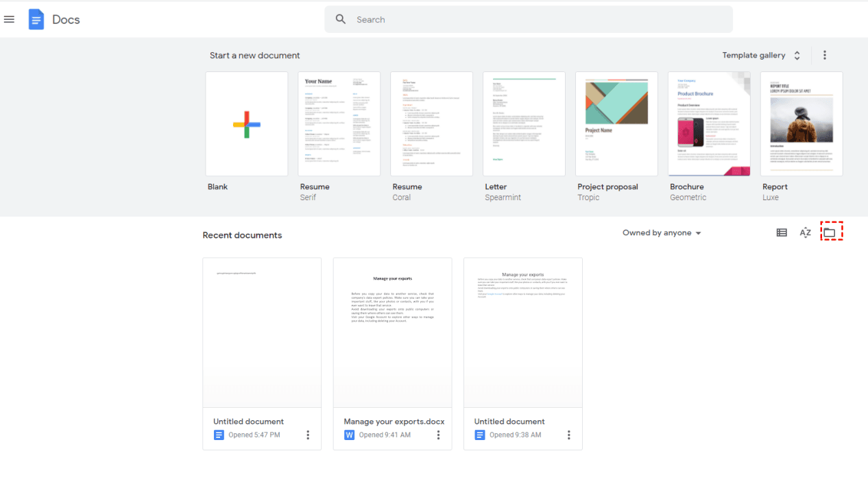Image resolution: width=868 pixels, height=486 pixels.
Task: Open the file picker folder icon
Action: pyautogui.click(x=830, y=232)
